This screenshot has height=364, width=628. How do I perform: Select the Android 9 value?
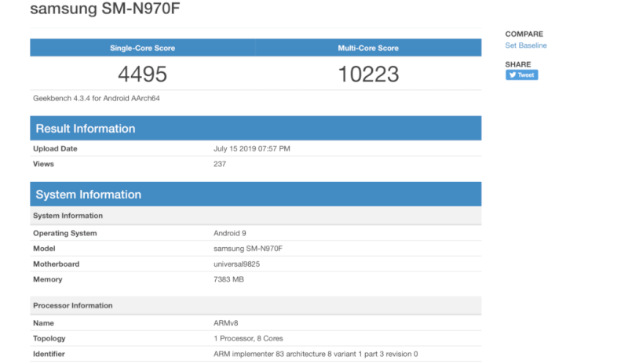(229, 233)
